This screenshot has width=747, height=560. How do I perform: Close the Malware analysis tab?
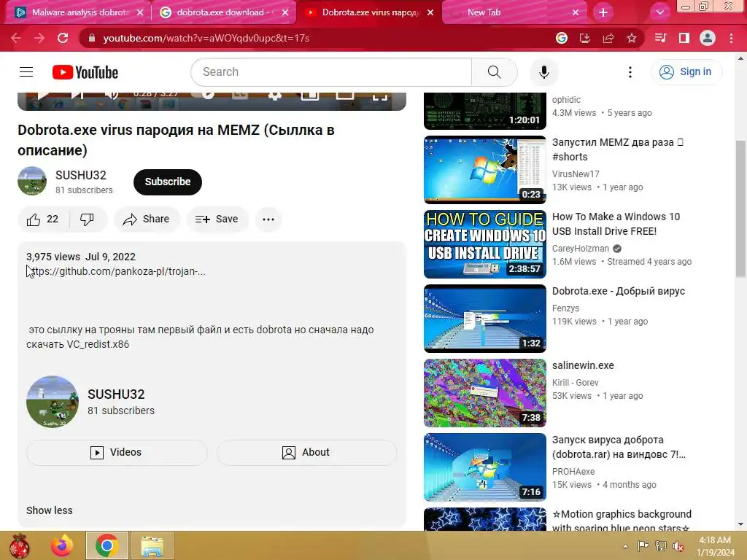click(140, 12)
